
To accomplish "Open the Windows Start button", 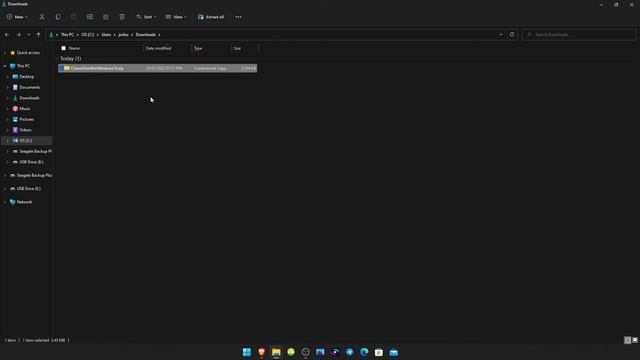I will (x=247, y=352).
